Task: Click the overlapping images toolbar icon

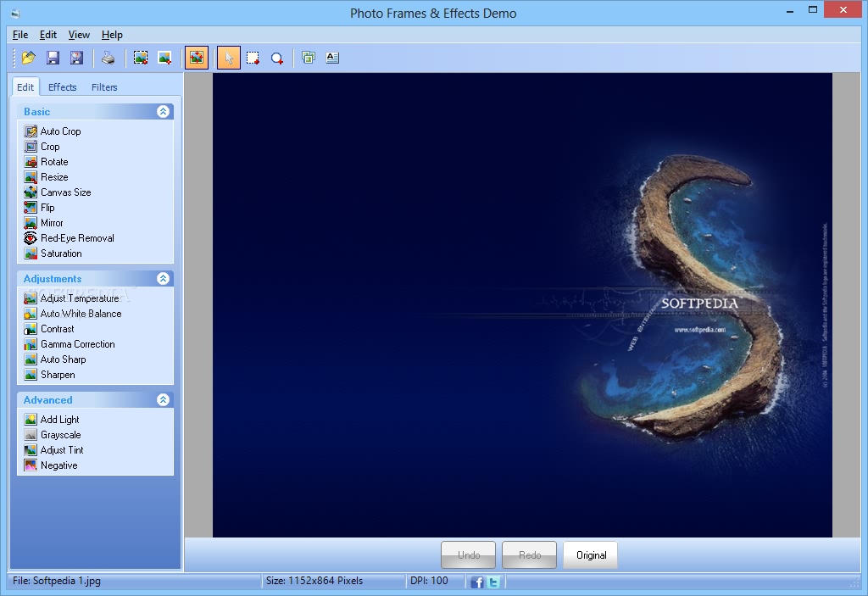Action: coord(309,58)
